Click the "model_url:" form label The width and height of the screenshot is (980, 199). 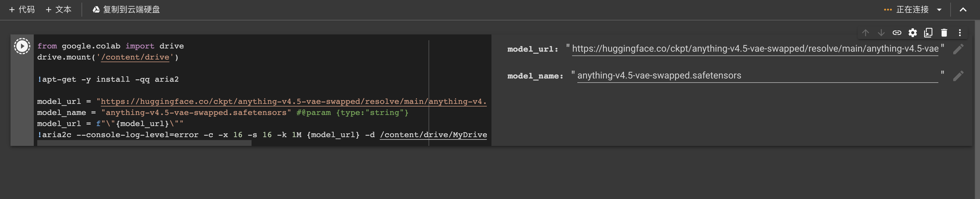tap(533, 49)
